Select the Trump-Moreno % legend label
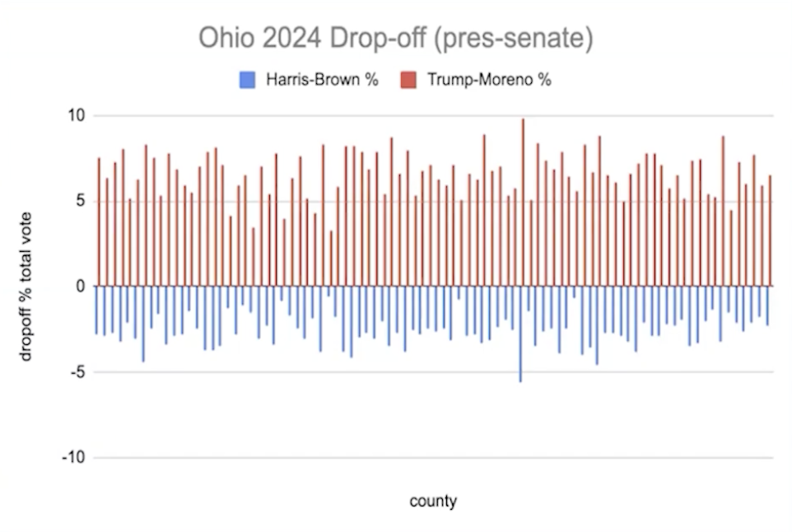This screenshot has height=532, width=792. [x=490, y=80]
